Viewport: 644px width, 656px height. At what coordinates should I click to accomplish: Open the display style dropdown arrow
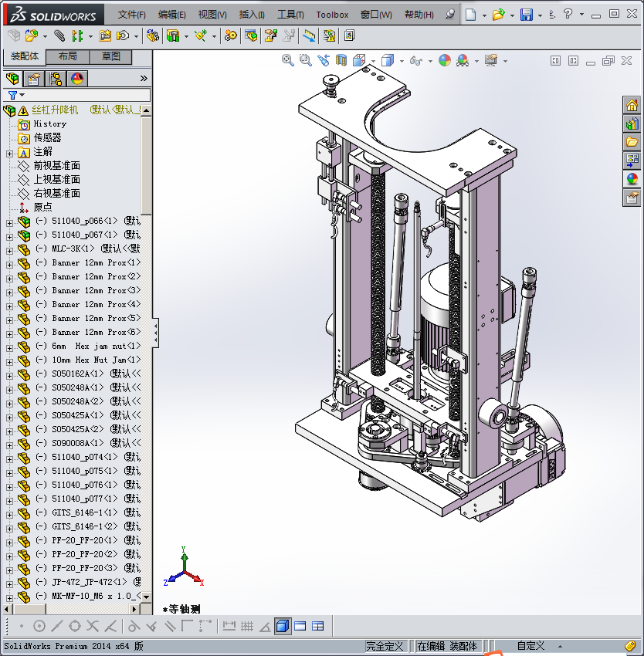click(x=402, y=61)
